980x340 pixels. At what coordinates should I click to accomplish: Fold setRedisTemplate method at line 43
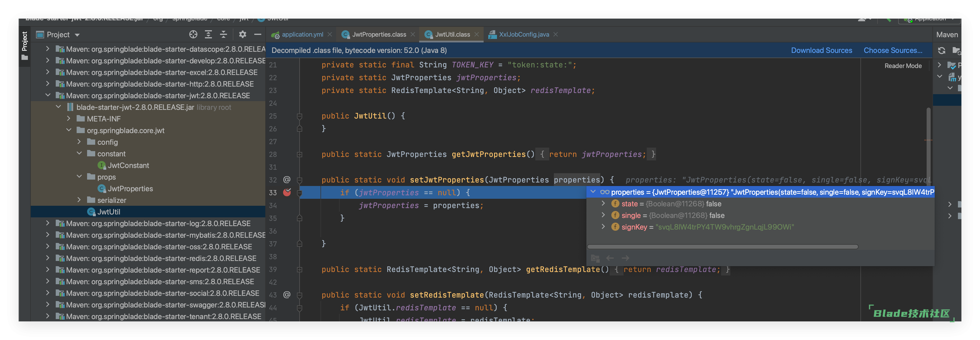coord(299,295)
